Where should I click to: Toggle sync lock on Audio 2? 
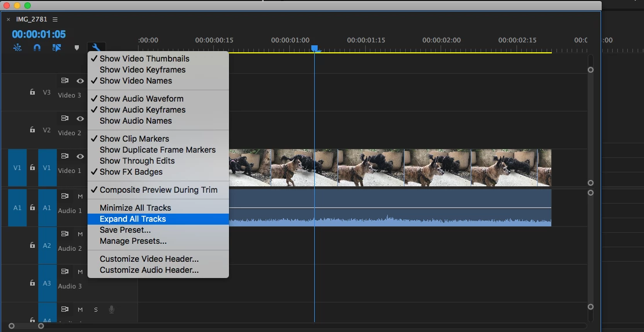click(x=64, y=234)
